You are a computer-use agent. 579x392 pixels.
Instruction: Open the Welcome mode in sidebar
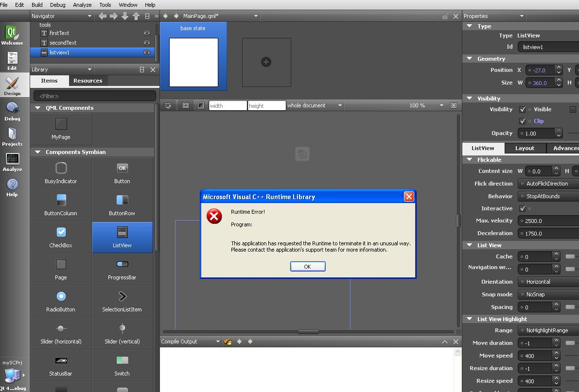pos(12,35)
